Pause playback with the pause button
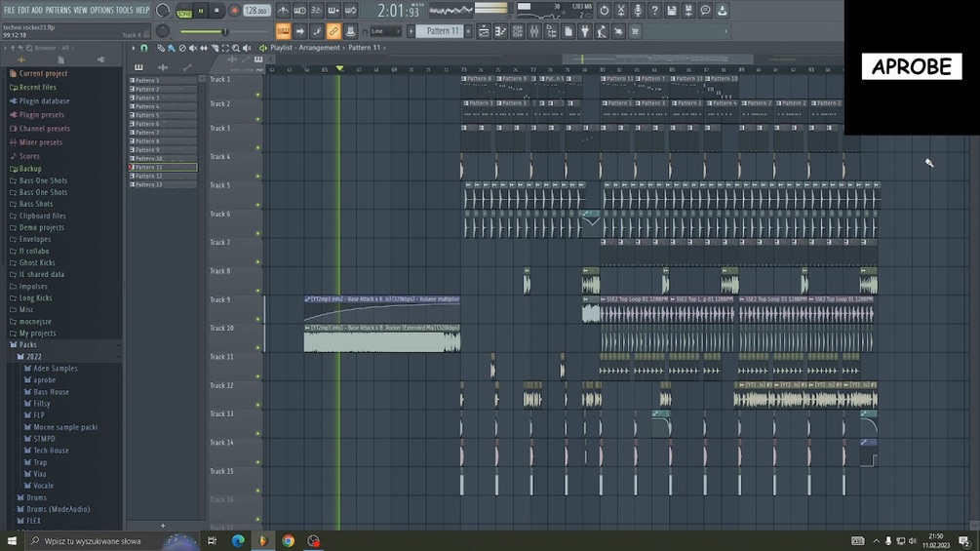The width and height of the screenshot is (980, 551). pyautogui.click(x=201, y=11)
